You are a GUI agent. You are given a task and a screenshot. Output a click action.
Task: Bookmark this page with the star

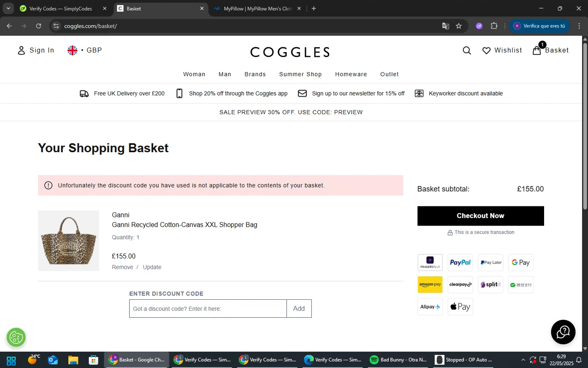tap(459, 26)
